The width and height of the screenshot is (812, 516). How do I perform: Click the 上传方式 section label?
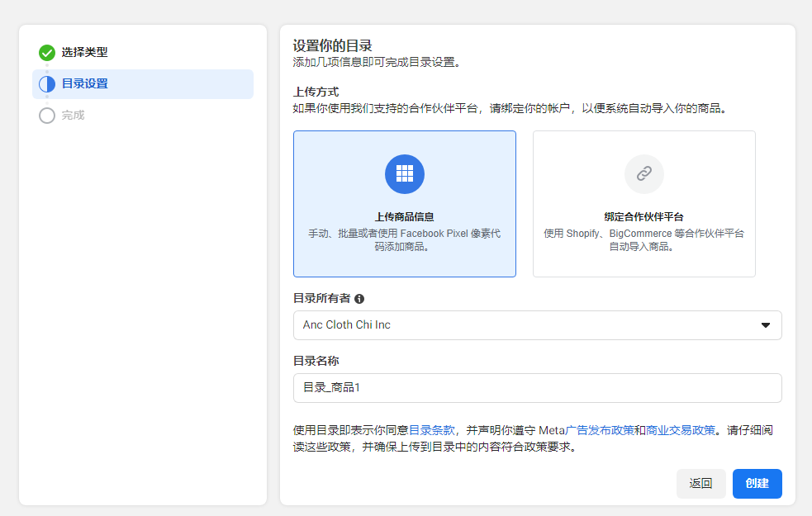coord(316,92)
